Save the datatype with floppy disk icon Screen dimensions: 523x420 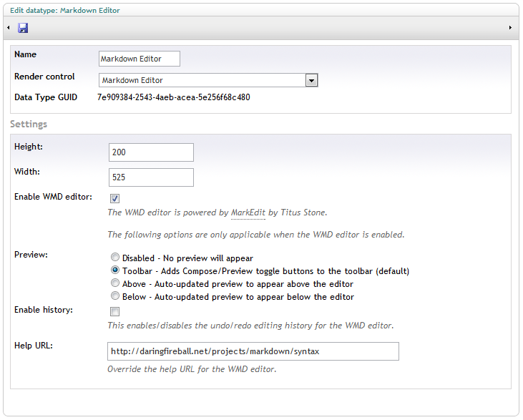pyautogui.click(x=23, y=28)
